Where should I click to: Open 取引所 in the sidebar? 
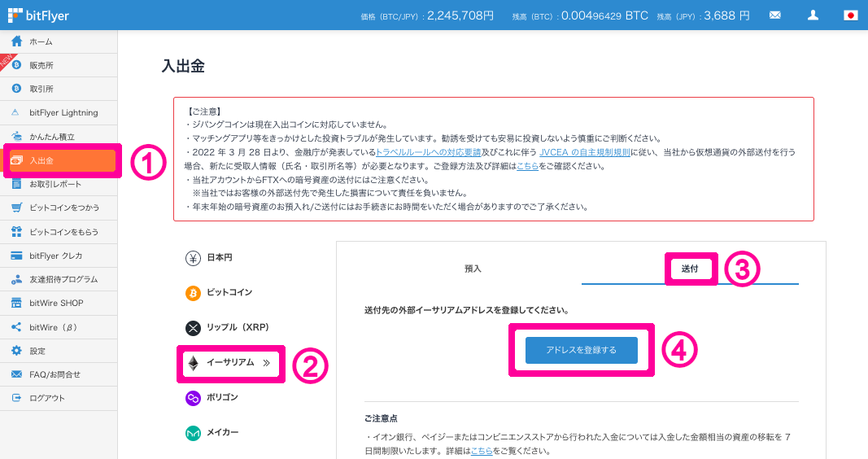(59, 89)
